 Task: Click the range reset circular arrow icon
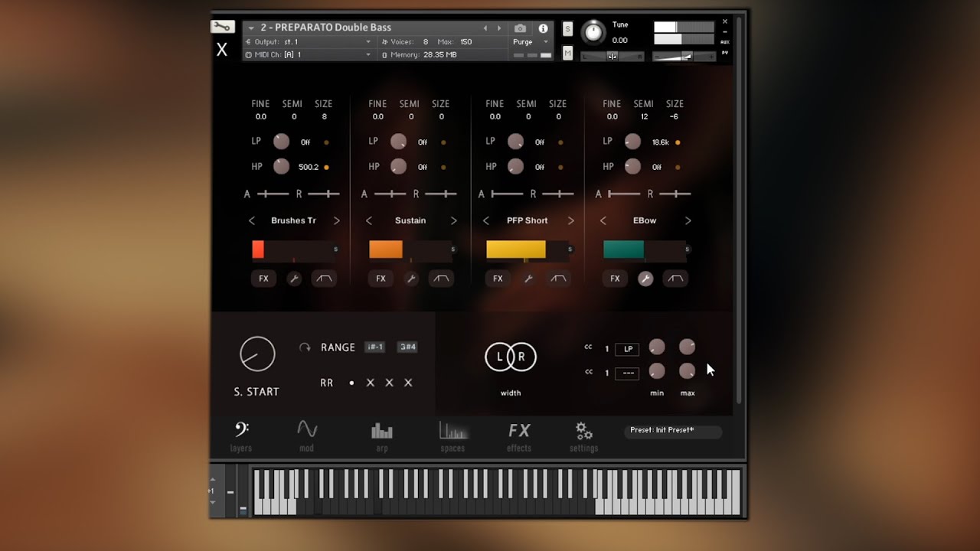pos(305,347)
